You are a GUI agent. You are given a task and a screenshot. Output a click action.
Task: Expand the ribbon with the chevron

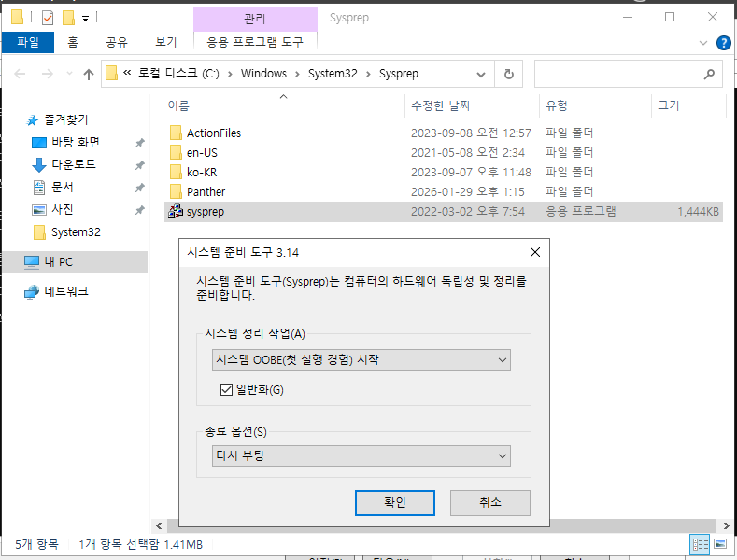click(703, 43)
